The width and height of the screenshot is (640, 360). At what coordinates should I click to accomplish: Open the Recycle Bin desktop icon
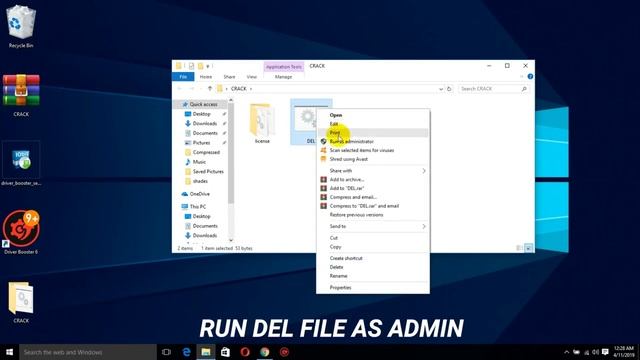click(x=21, y=27)
